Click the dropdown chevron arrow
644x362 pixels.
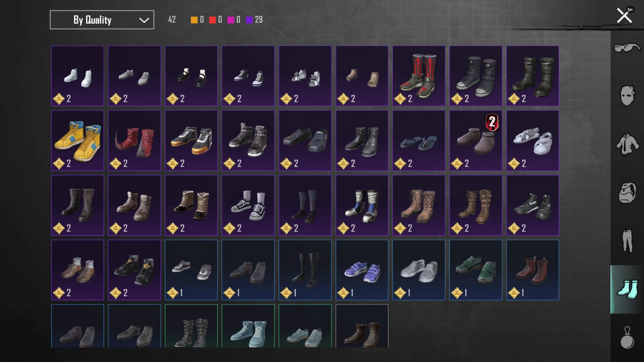click(x=144, y=20)
